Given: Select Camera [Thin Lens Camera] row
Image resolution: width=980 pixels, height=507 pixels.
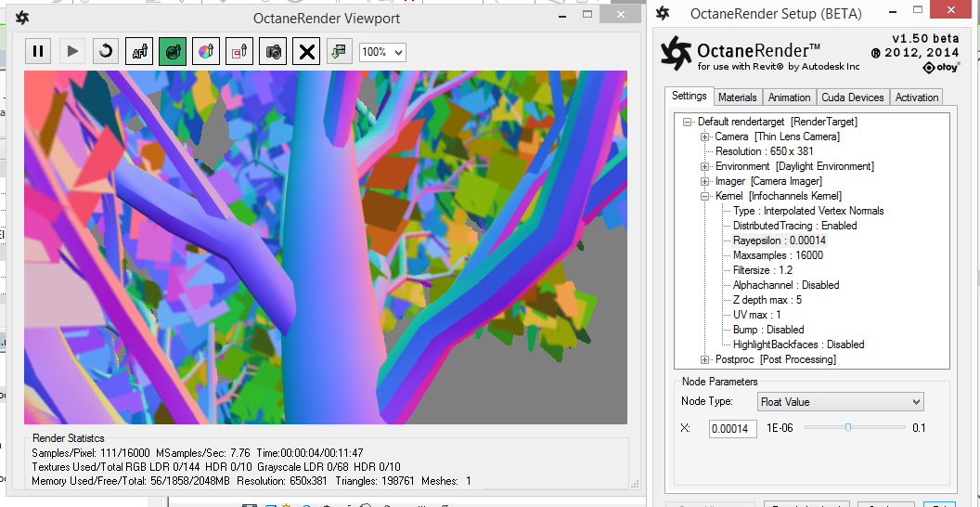Looking at the screenshot, I should (x=777, y=136).
